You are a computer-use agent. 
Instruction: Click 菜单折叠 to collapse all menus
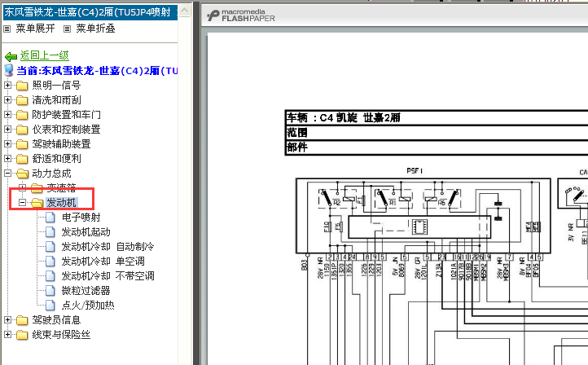pyautogui.click(x=95, y=29)
